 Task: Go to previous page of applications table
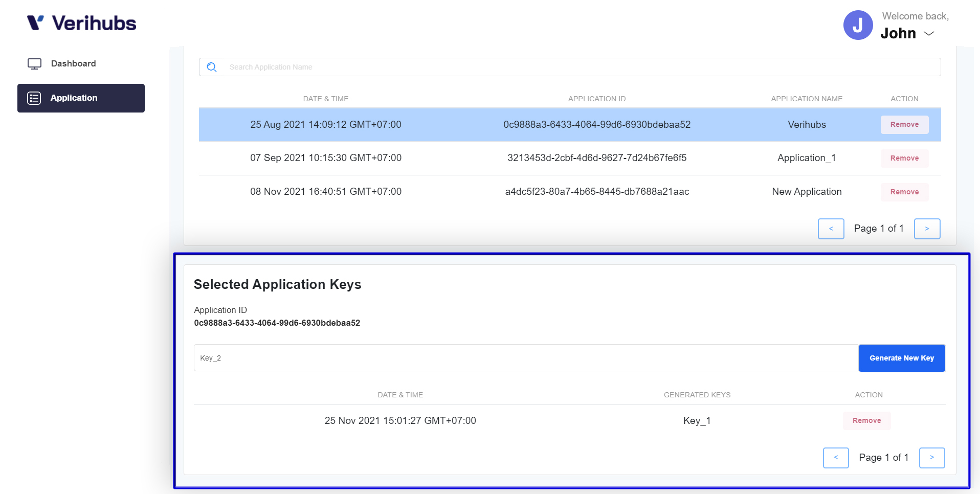831,229
